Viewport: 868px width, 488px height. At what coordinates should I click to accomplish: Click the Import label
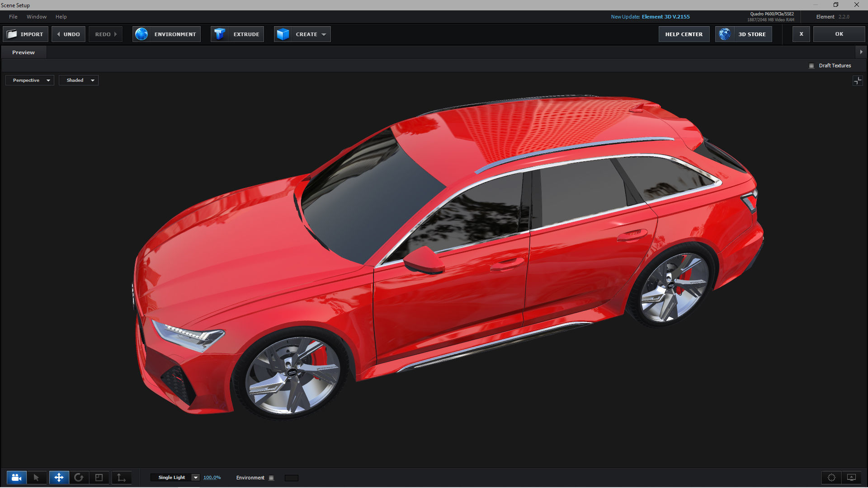pyautogui.click(x=32, y=34)
